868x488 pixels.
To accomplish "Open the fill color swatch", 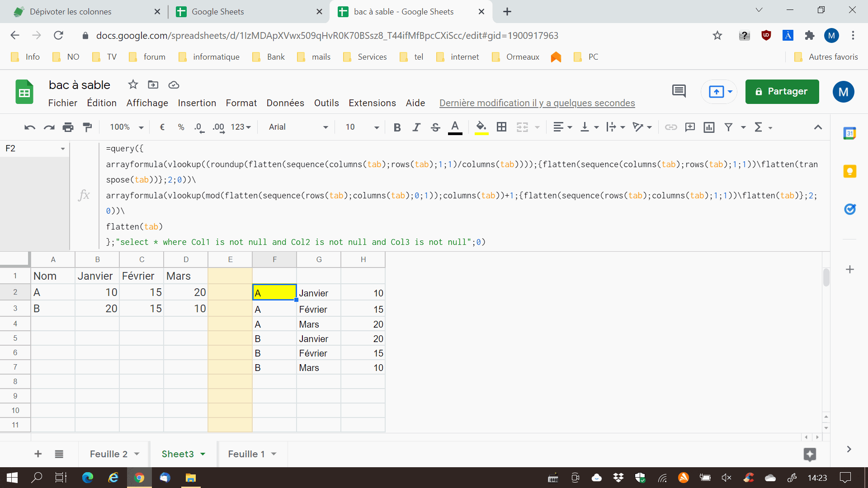I will pyautogui.click(x=481, y=127).
